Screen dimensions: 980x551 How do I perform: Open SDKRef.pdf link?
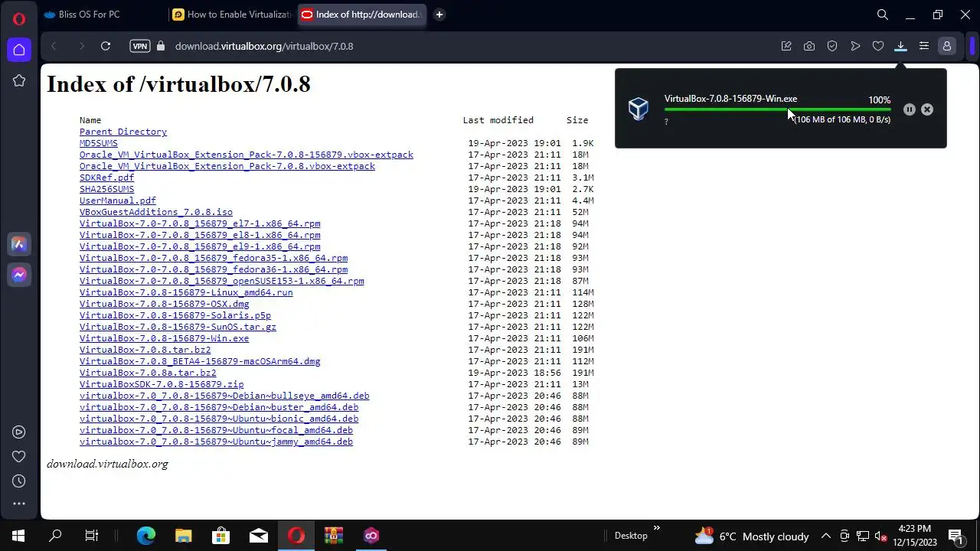(106, 178)
